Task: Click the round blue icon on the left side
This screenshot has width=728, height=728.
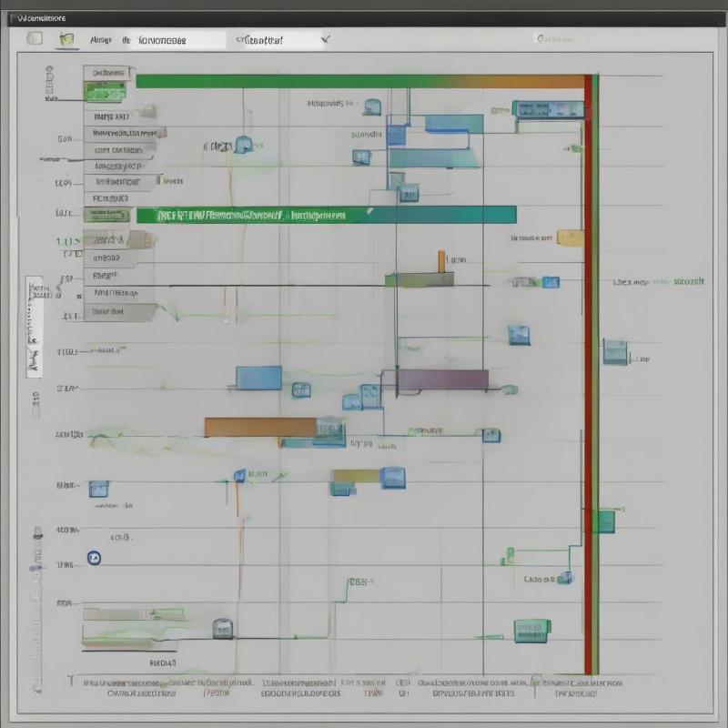Action: tap(92, 557)
